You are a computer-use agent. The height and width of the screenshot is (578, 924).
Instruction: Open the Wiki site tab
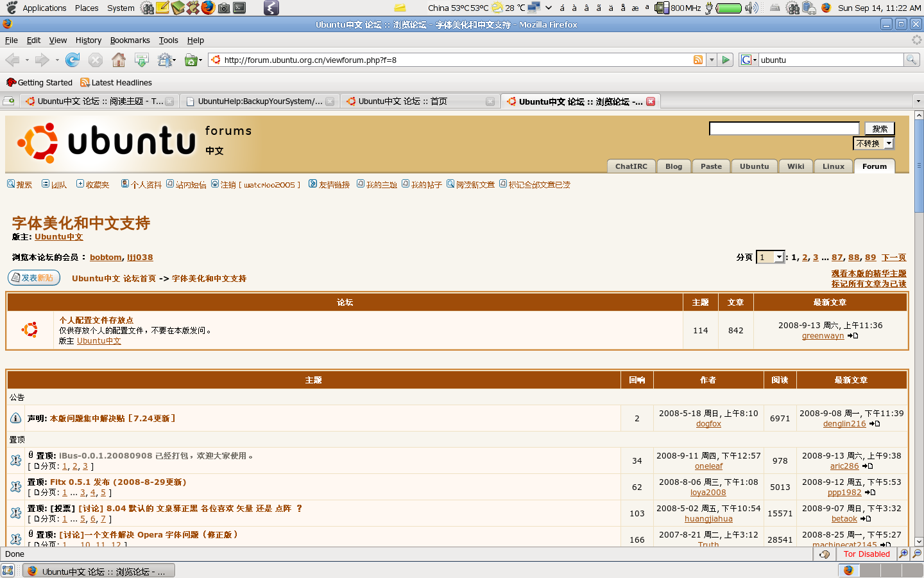(x=796, y=166)
